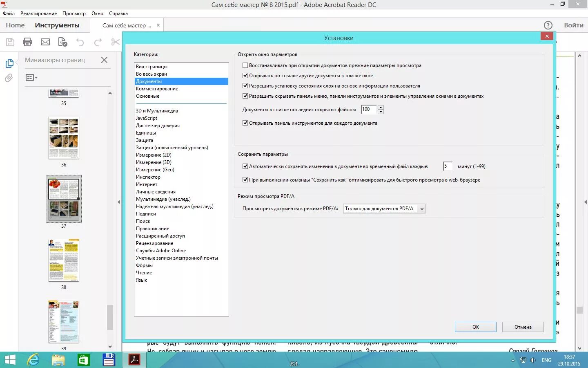The width and height of the screenshot is (588, 368).
Task: Toggle Автоматически сохранять изменения checkbox
Action: pos(245,166)
